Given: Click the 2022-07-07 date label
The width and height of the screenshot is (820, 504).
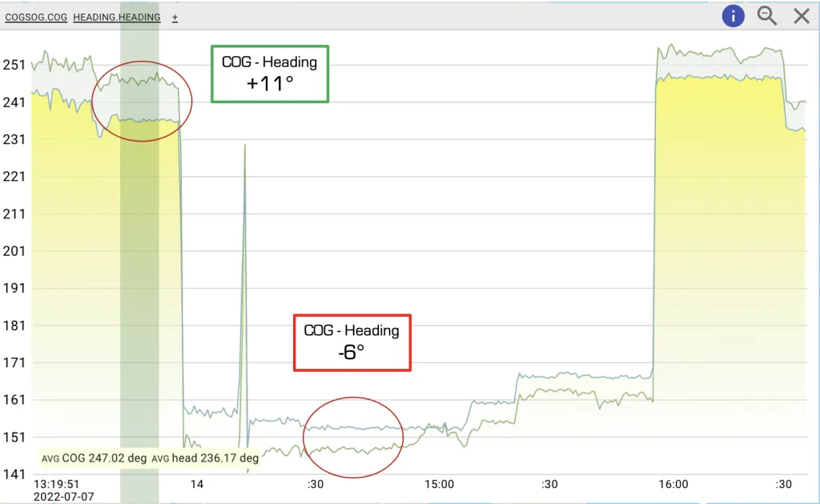Looking at the screenshot, I should pos(64,496).
